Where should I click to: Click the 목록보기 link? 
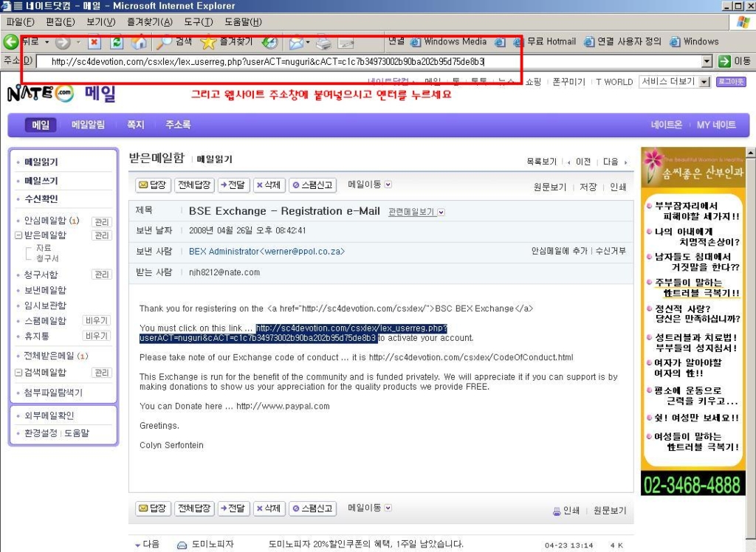(541, 162)
